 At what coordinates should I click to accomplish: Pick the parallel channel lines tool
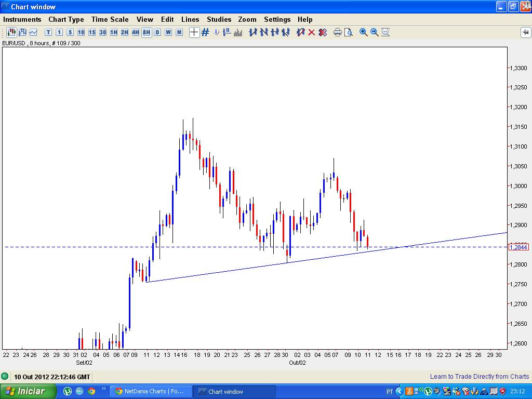tap(286, 32)
